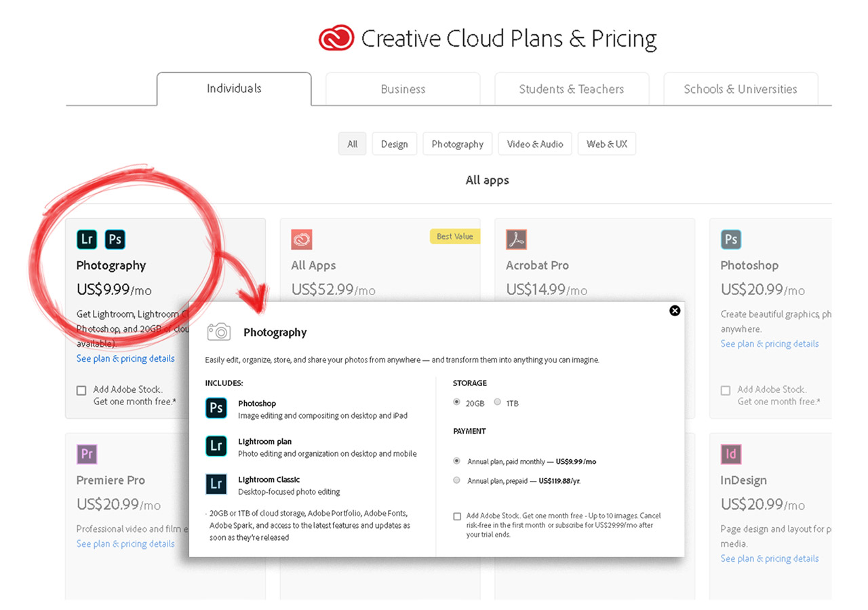Click the All apps section heading

point(487,180)
